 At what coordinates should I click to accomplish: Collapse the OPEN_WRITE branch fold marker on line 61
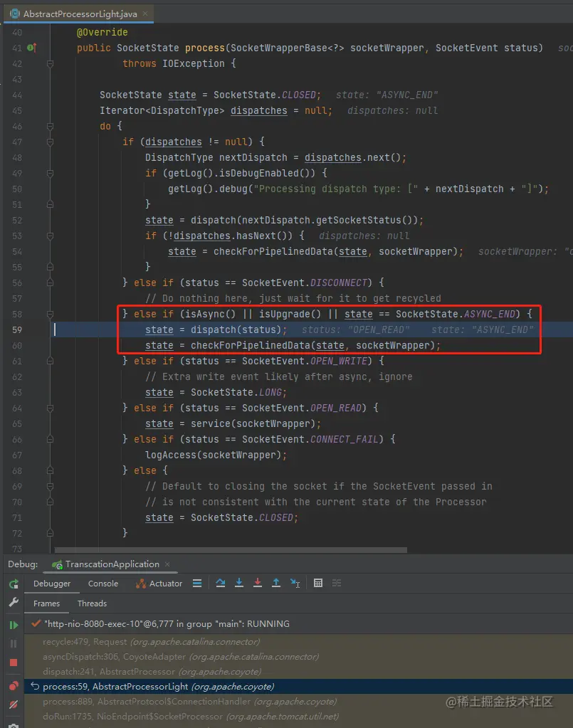click(50, 362)
